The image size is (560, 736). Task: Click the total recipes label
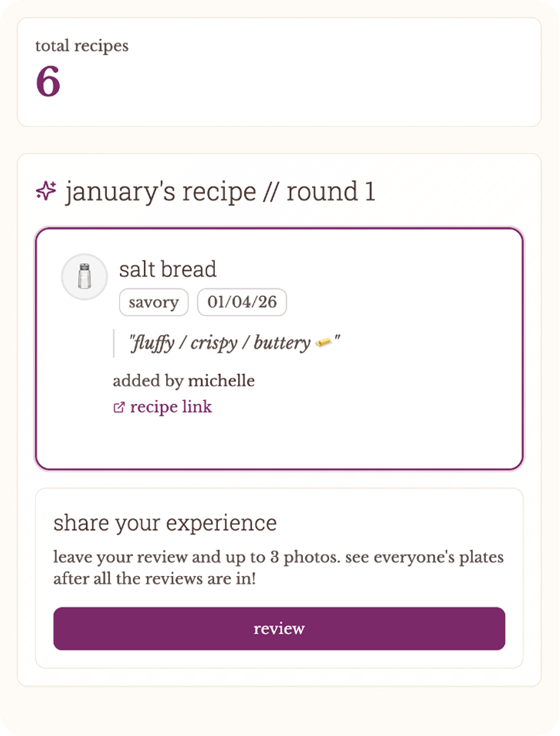(82, 46)
